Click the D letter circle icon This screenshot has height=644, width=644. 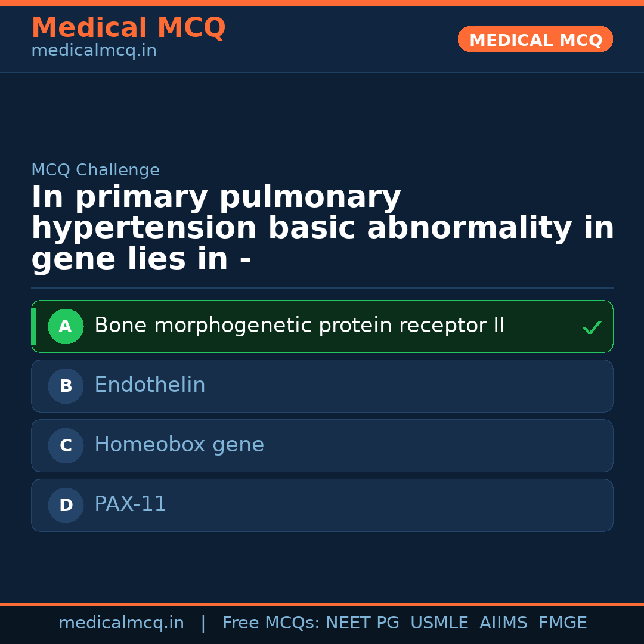click(66, 505)
